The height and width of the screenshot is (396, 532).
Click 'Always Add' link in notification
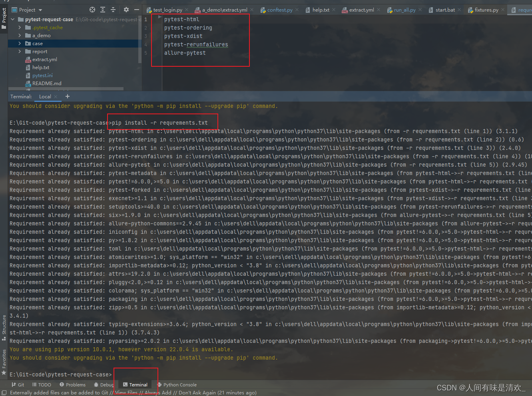[x=158, y=393]
